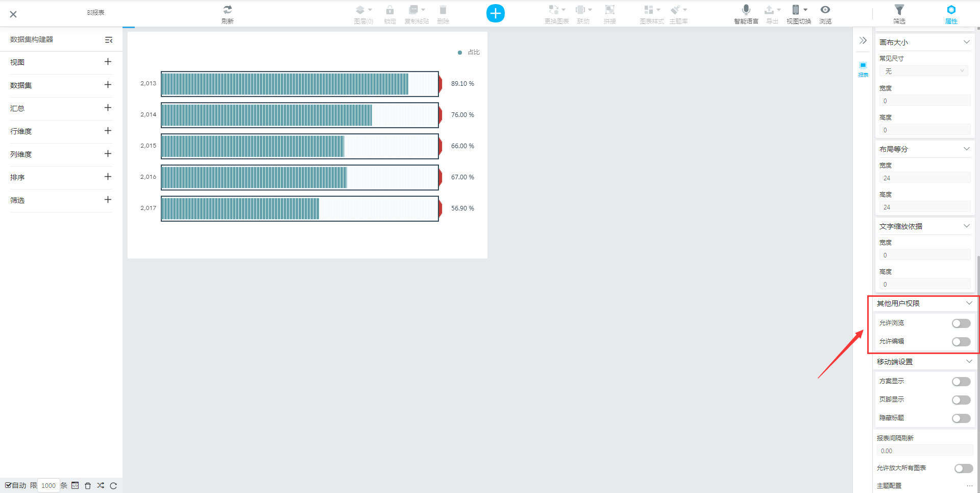Turn on the 页脚显示 toggle
This screenshot has width=980, height=493.
coord(961,400)
